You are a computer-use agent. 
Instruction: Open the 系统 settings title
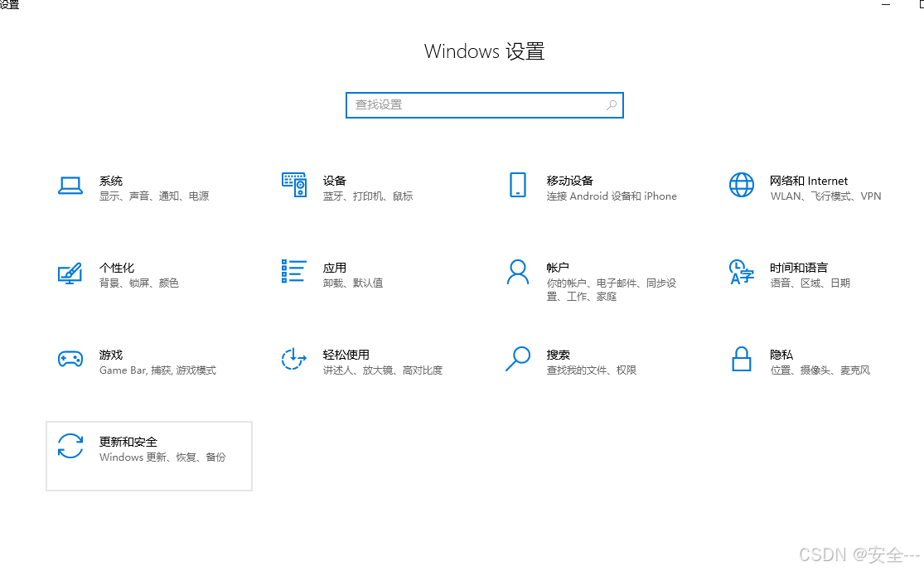111,181
